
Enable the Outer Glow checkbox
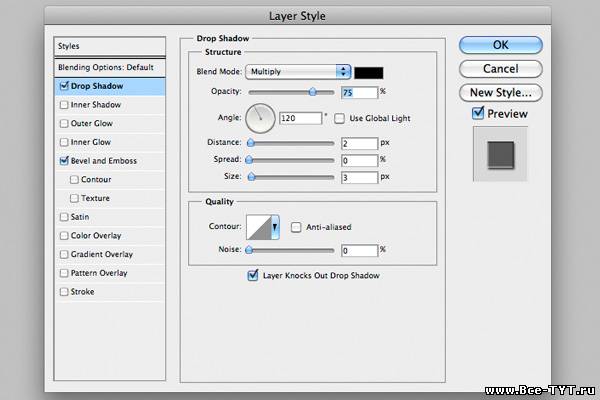(x=64, y=123)
